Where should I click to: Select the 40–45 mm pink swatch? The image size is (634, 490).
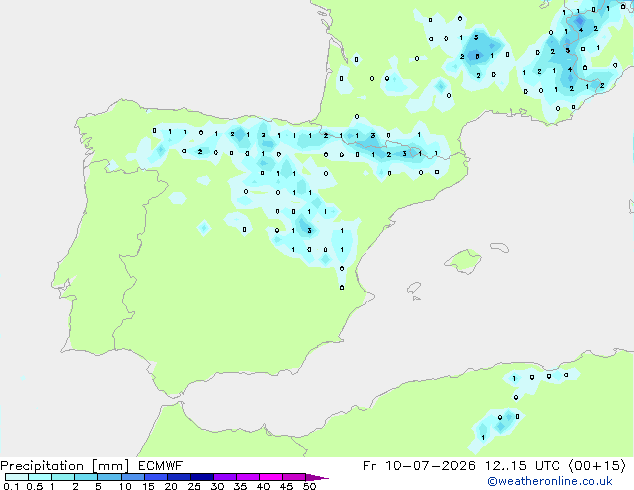point(271,477)
